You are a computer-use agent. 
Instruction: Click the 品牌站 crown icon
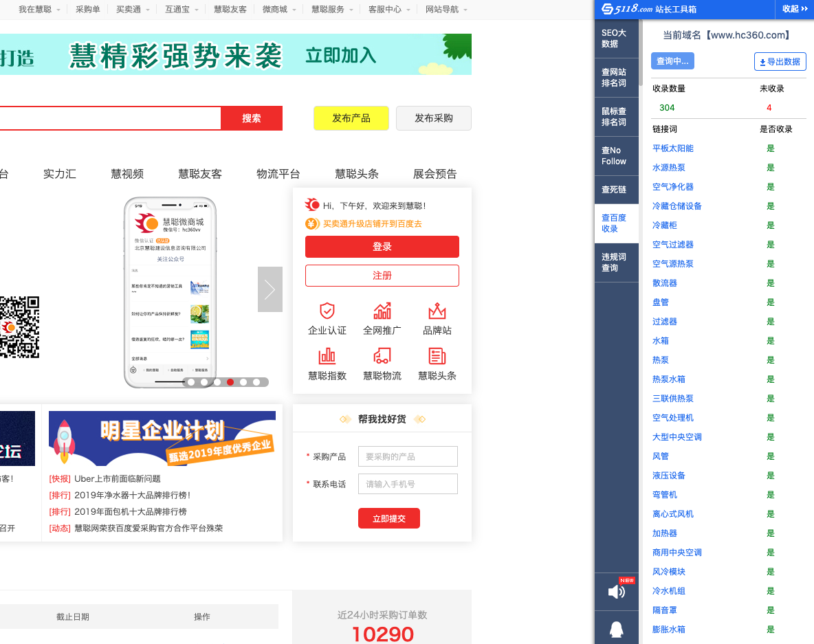(437, 311)
